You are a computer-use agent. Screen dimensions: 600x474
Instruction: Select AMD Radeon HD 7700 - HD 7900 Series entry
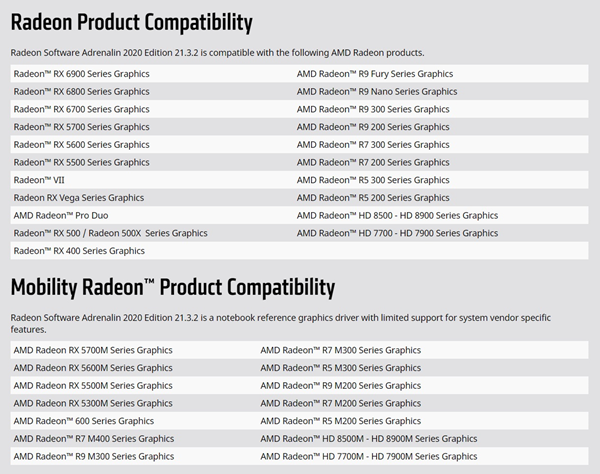click(x=397, y=233)
